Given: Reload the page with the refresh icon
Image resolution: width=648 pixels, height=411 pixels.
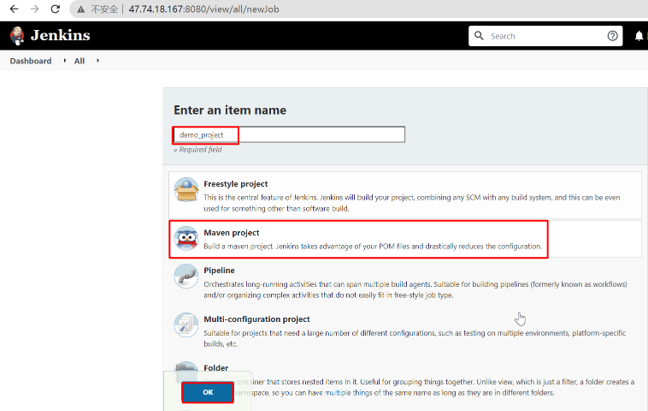Looking at the screenshot, I should click(55, 9).
